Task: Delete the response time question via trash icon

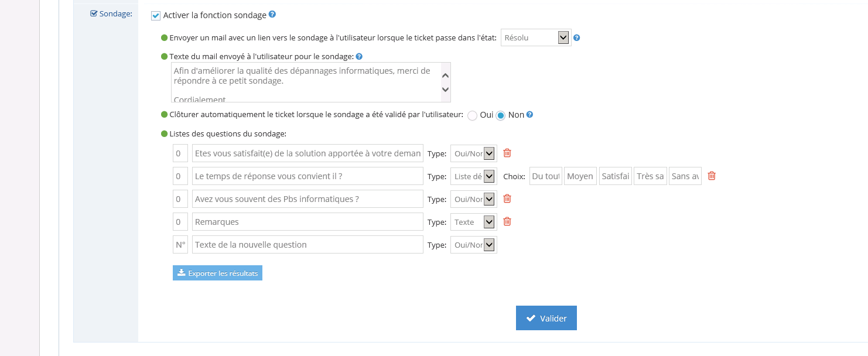Action: (712, 176)
